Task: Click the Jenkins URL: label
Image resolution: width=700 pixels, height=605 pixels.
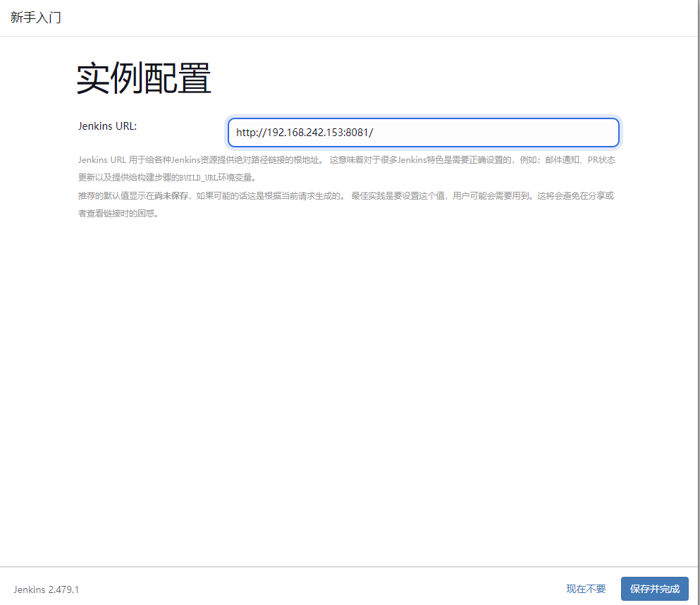Action: tap(108, 126)
